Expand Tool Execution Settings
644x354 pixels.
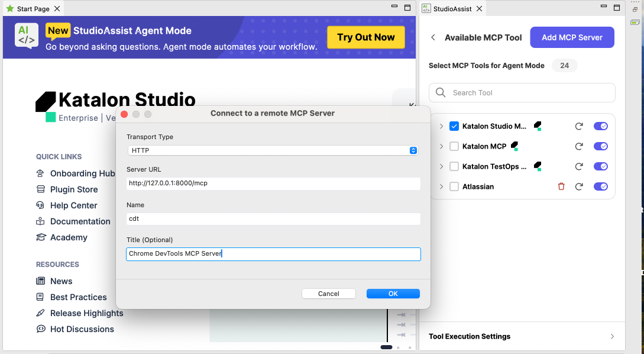tap(612, 336)
